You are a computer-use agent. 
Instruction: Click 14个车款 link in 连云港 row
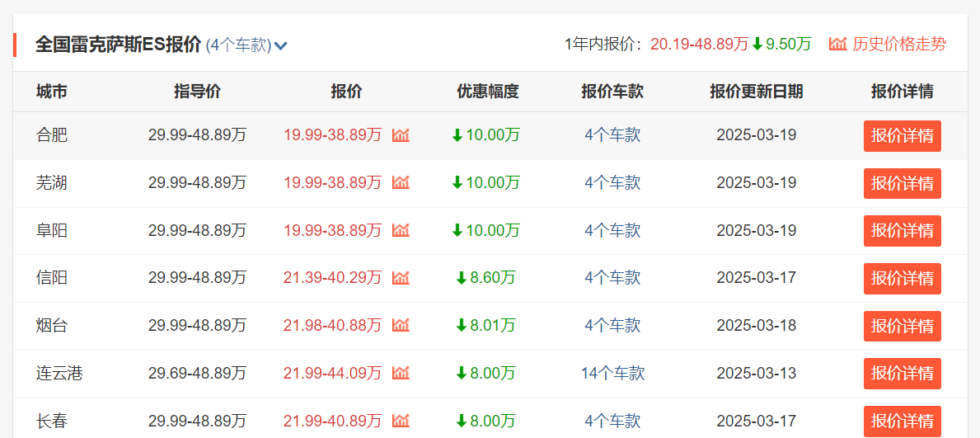tap(612, 374)
